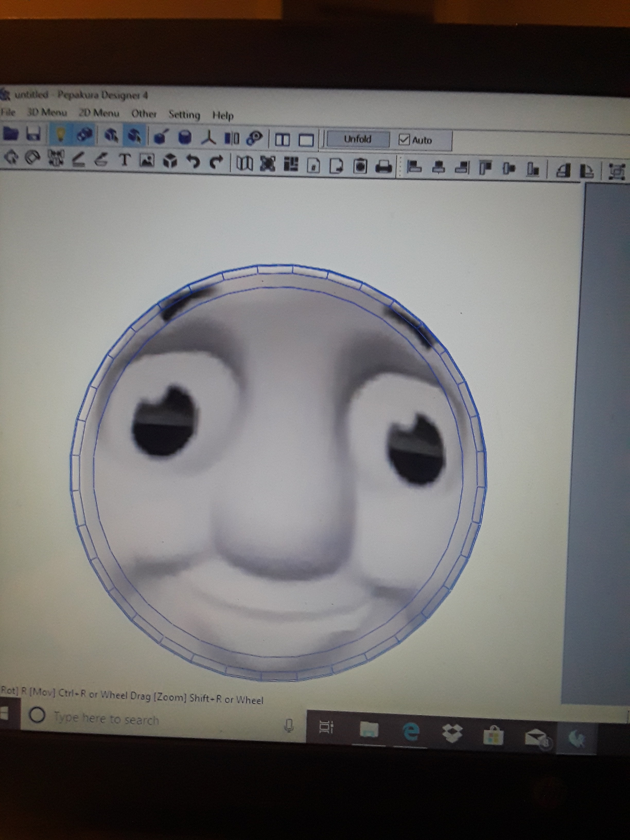
Task: Select the join/disjoin parts tool
Action: tap(56, 159)
